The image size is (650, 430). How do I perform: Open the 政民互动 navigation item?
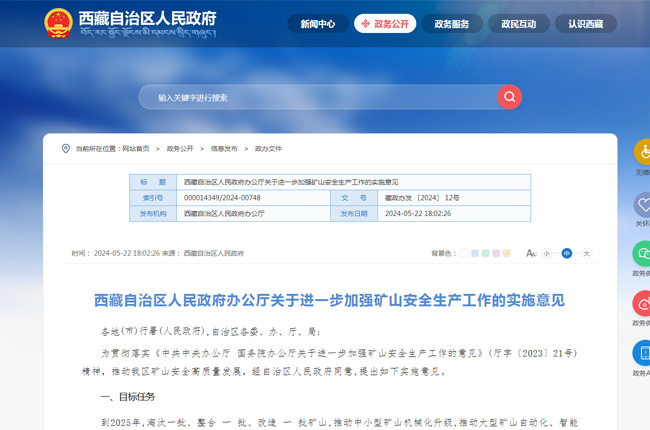click(519, 23)
